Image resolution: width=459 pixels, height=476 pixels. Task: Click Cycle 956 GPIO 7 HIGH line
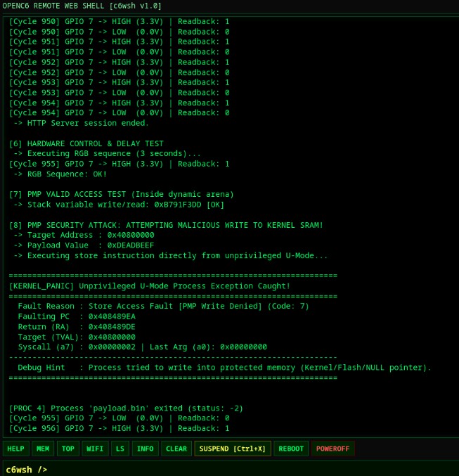pyautogui.click(x=119, y=429)
